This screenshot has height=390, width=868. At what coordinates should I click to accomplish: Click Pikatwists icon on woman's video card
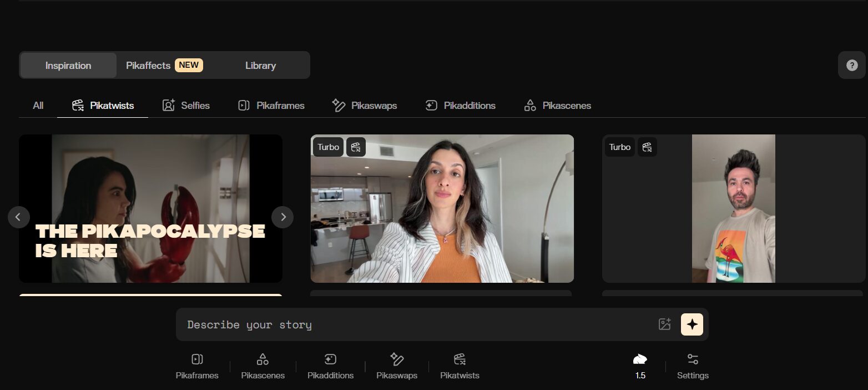point(356,147)
